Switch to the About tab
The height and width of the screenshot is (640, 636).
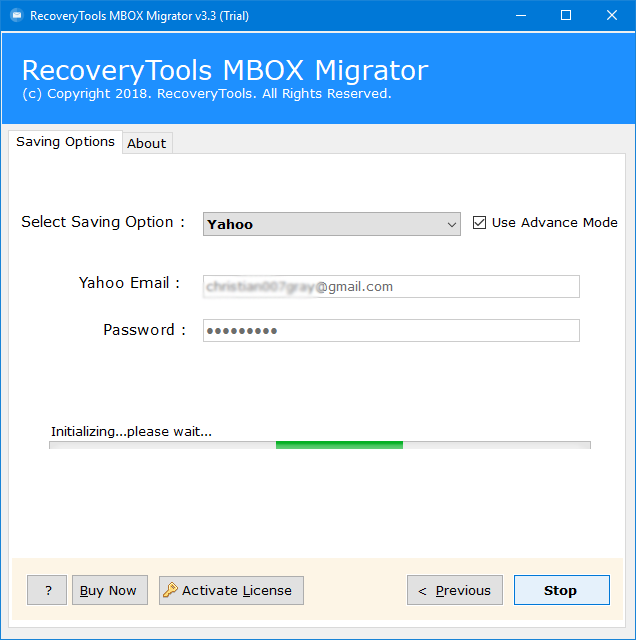[147, 143]
